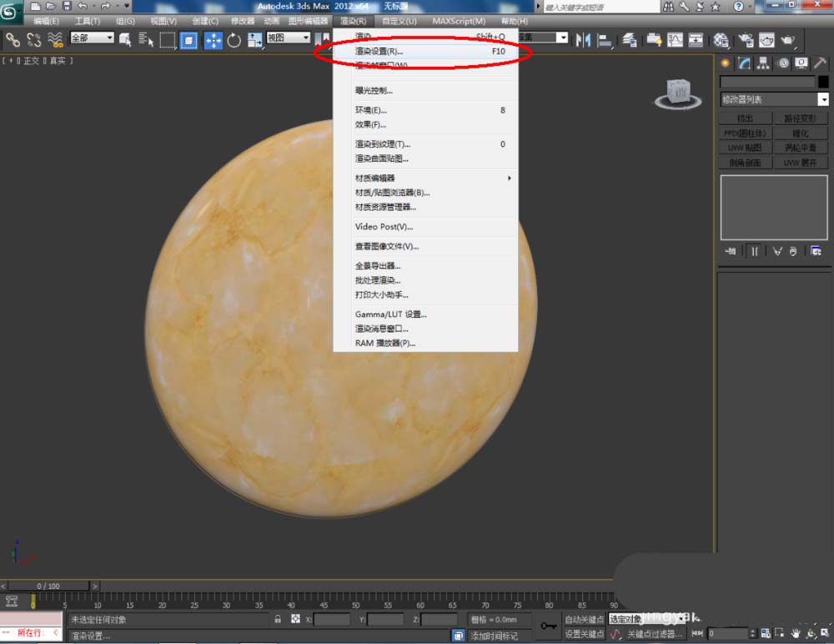Select the Move transform tool

tap(213, 39)
